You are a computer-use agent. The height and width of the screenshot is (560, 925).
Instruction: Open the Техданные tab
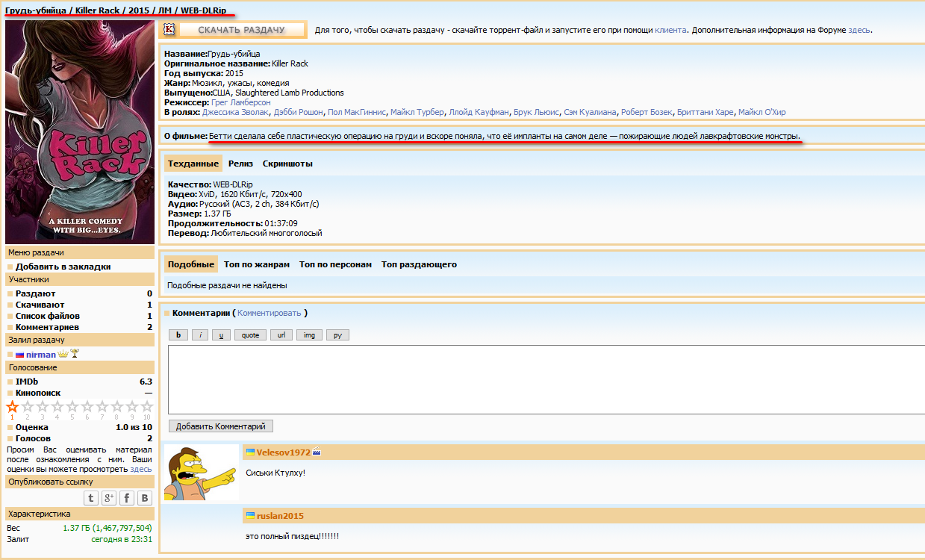click(193, 164)
